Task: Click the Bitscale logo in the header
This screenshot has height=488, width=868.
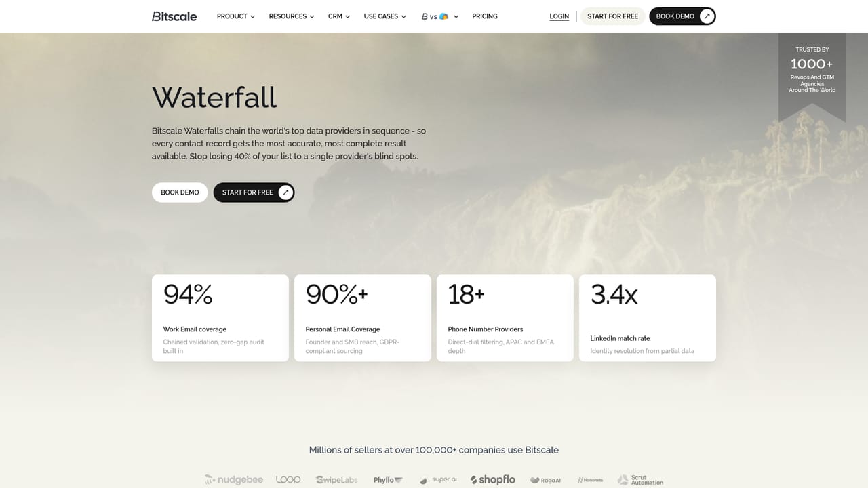Action: coord(174,16)
